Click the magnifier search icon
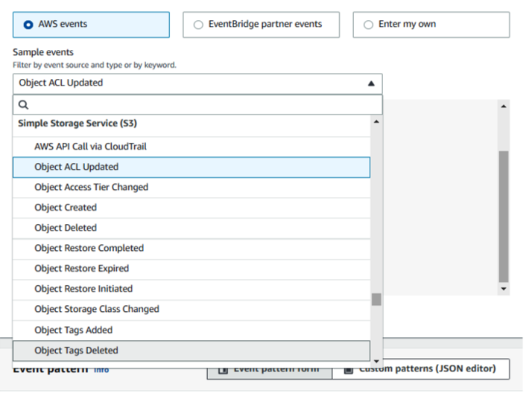The image size is (532, 396). pyautogui.click(x=23, y=105)
